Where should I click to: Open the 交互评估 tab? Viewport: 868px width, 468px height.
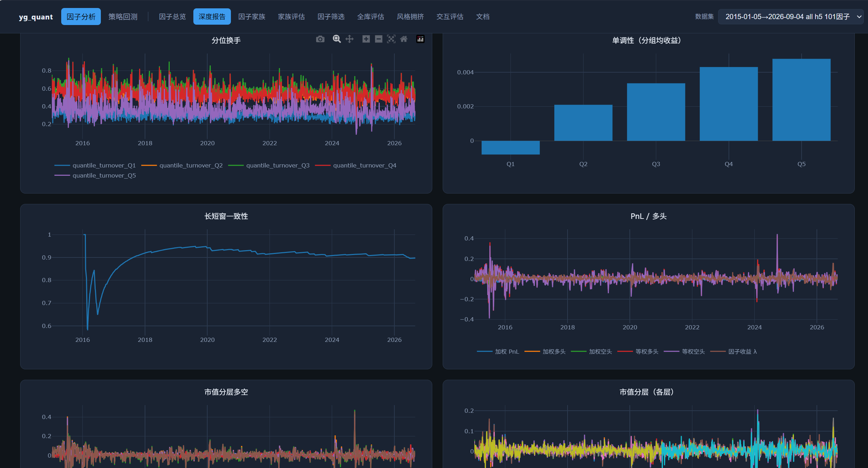pos(450,17)
